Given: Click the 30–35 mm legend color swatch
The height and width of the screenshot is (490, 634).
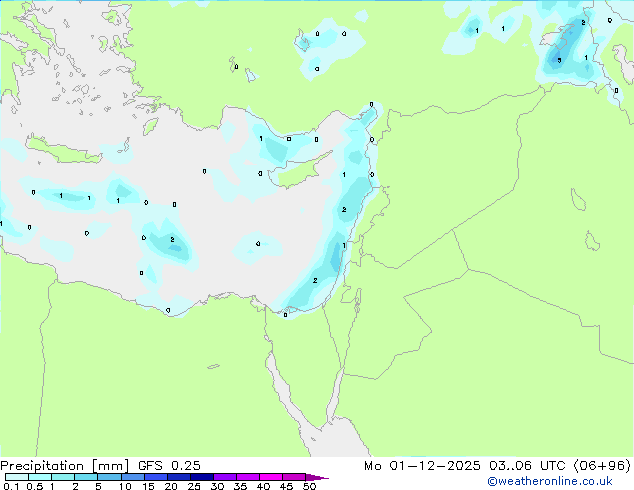Looking at the screenshot, I should 224,477.
